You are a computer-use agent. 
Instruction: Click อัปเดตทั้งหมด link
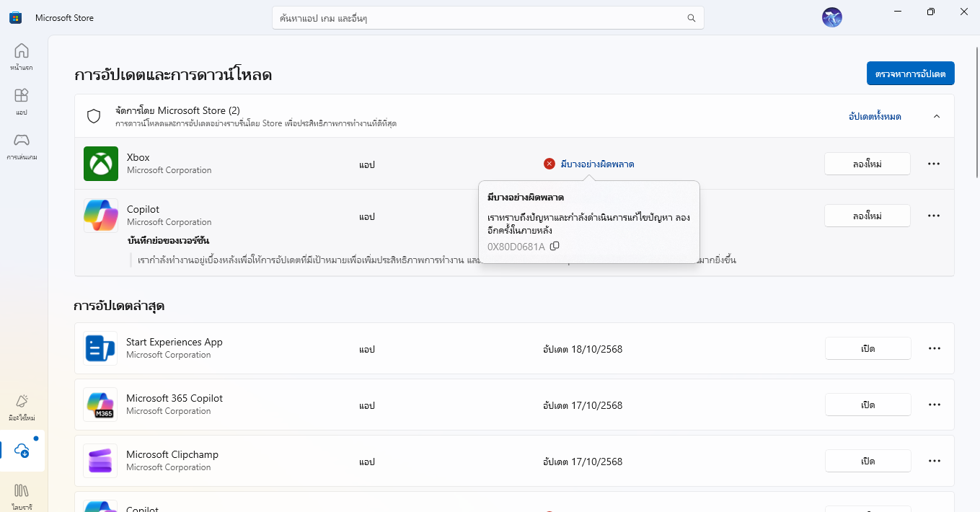(x=875, y=116)
